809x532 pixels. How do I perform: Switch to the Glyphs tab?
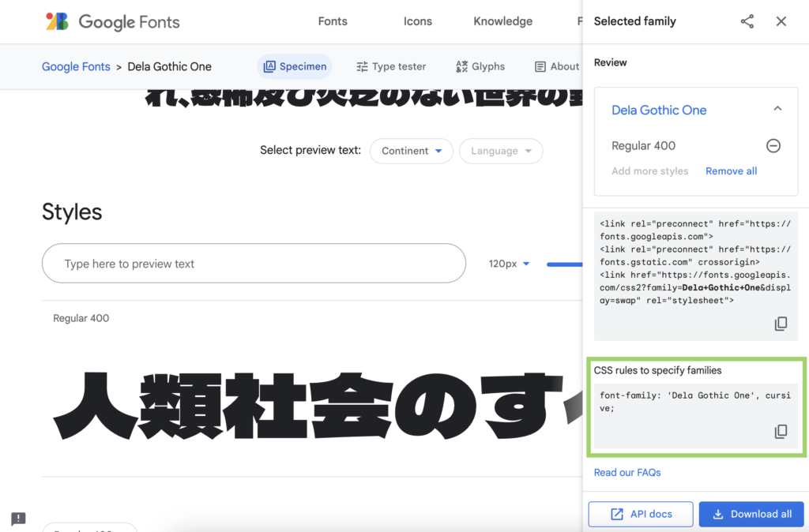480,66
